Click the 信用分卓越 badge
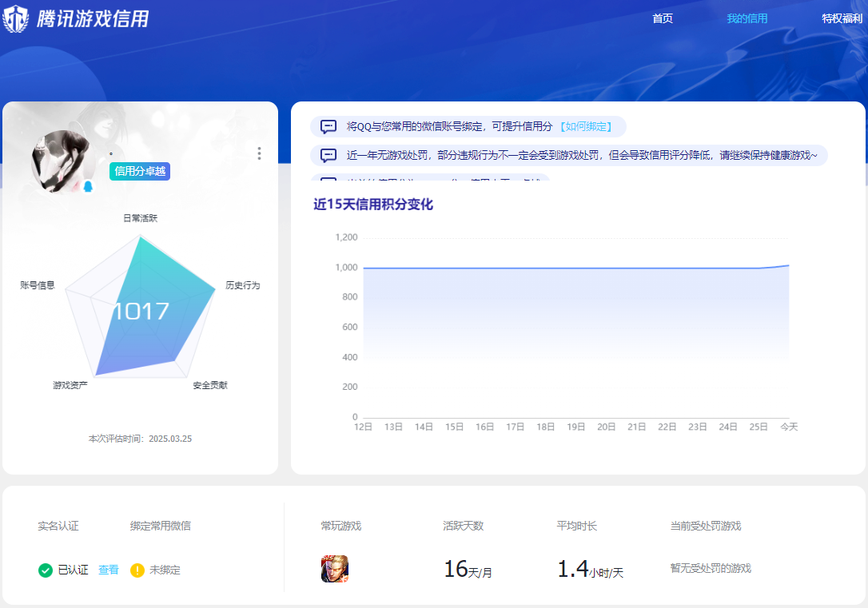The width and height of the screenshot is (868, 608). pyautogui.click(x=140, y=172)
